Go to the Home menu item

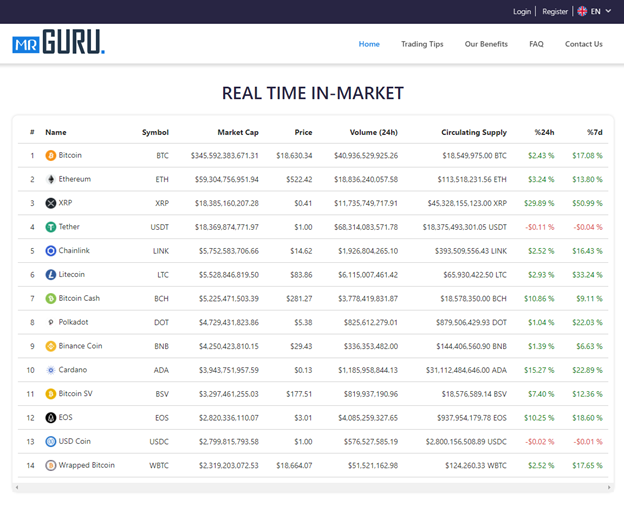point(369,44)
